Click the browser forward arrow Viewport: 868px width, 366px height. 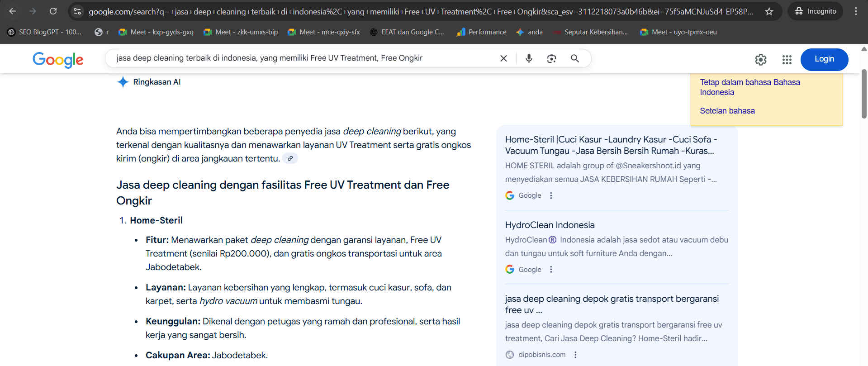coord(33,11)
